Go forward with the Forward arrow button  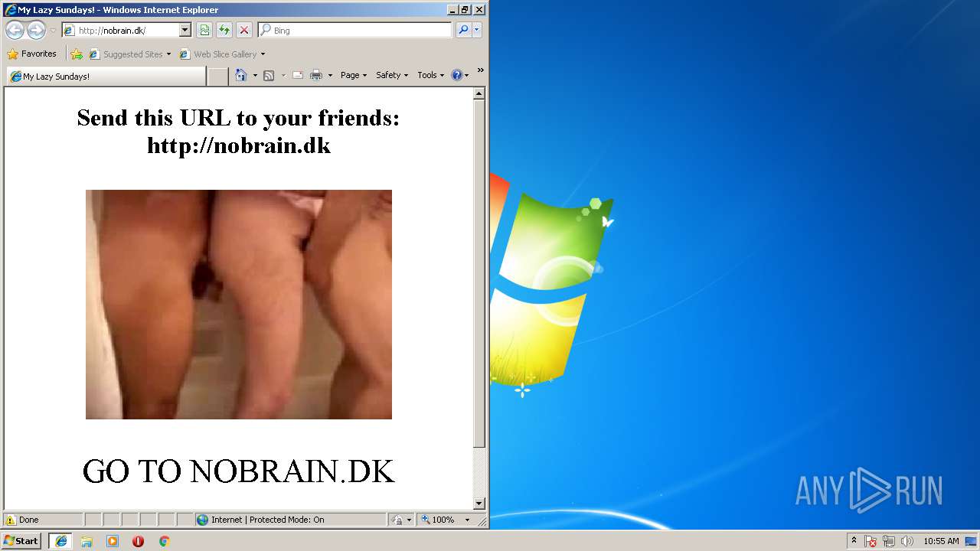36,30
